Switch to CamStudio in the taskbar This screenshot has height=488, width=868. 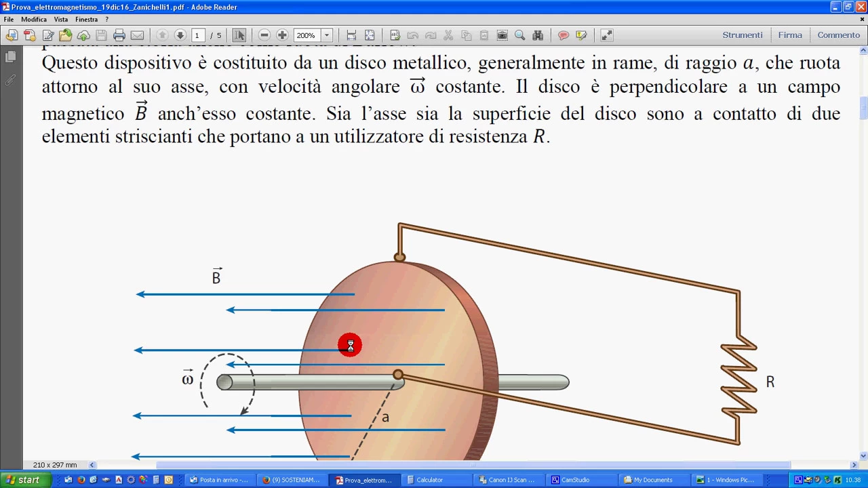[582, 480]
